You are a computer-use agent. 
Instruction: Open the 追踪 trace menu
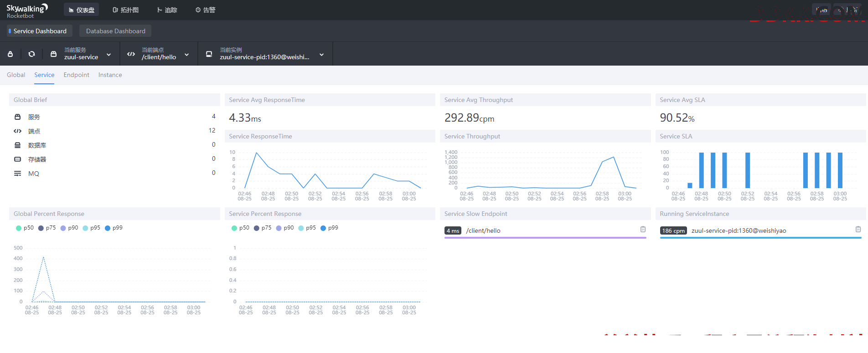click(x=167, y=10)
